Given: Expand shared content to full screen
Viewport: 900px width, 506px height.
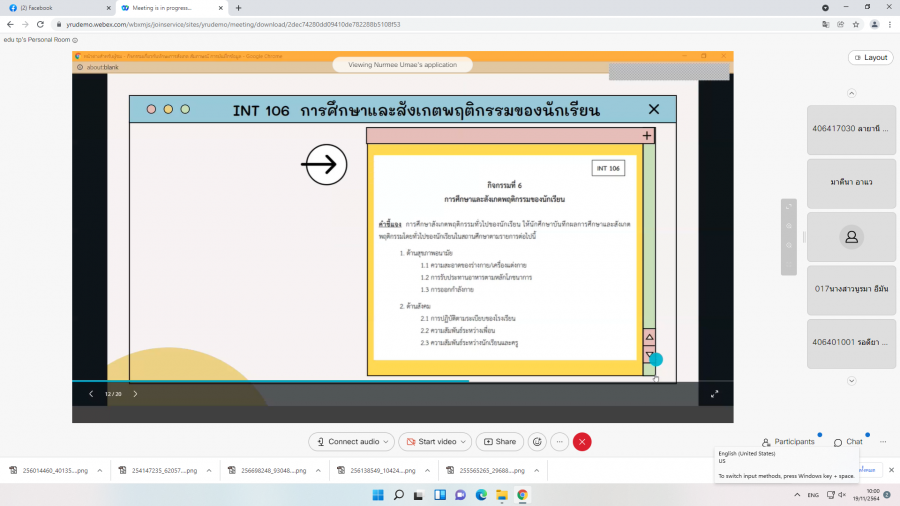Looking at the screenshot, I should tap(714, 394).
